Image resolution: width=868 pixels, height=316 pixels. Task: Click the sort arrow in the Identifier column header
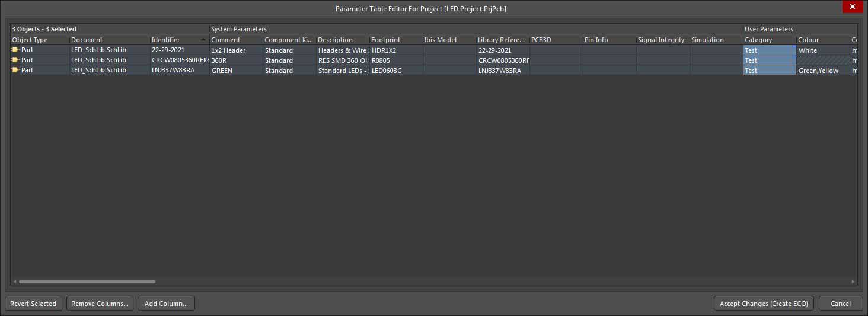pyautogui.click(x=203, y=40)
